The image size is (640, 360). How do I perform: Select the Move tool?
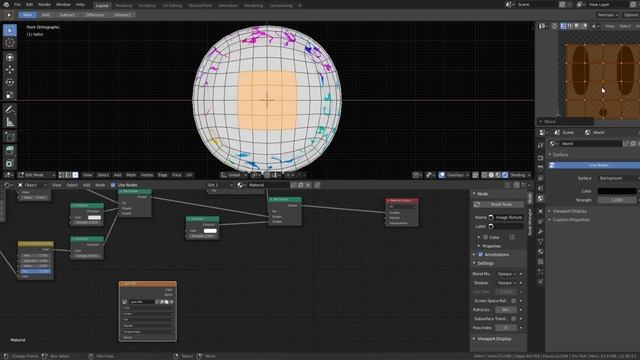click(10, 70)
